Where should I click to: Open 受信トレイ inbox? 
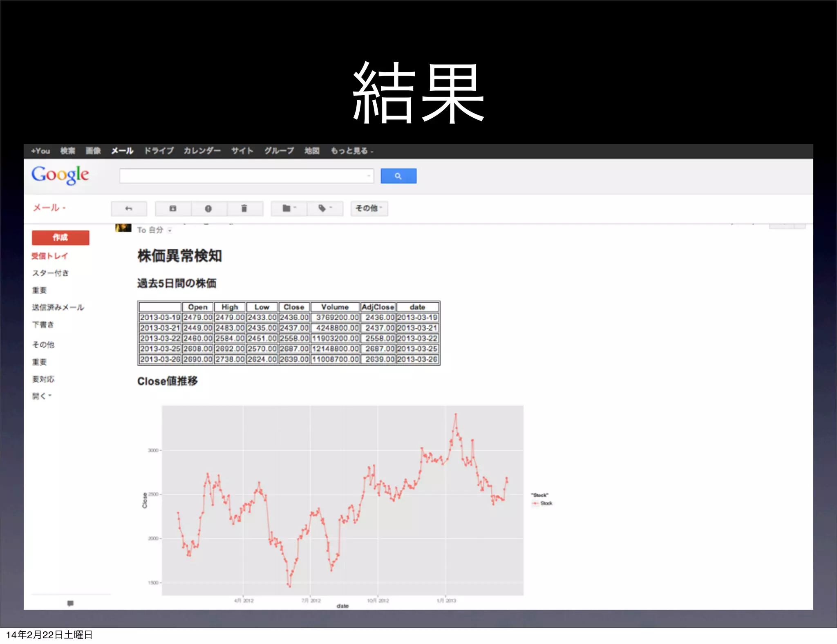49,256
